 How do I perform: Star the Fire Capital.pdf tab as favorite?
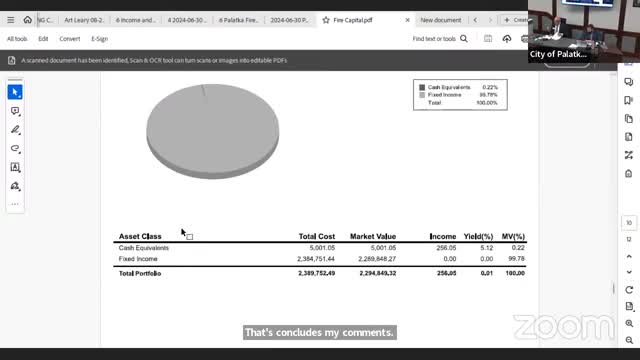pyautogui.click(x=326, y=20)
